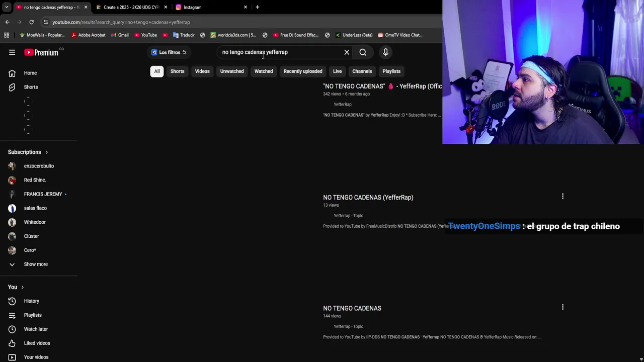The width and height of the screenshot is (644, 362).
Task: Open worldcia3ds.com bookmark
Action: click(233, 35)
